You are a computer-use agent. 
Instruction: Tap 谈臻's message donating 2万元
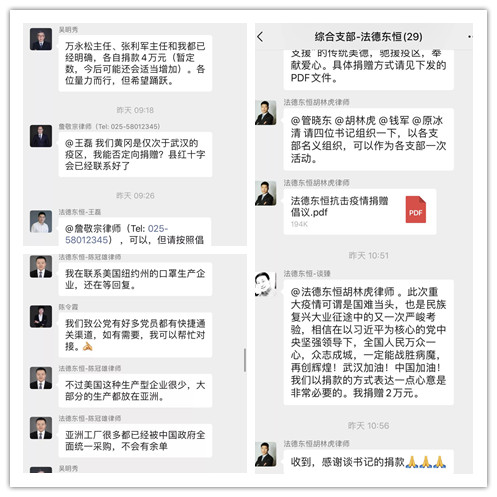coord(368,342)
